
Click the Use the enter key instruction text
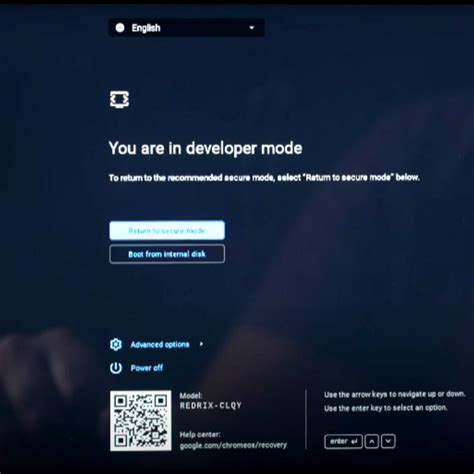point(386,408)
